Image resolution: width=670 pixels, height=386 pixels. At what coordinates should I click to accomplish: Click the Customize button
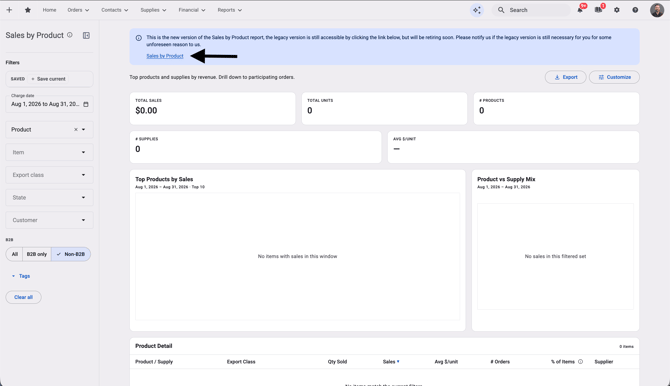click(x=614, y=77)
